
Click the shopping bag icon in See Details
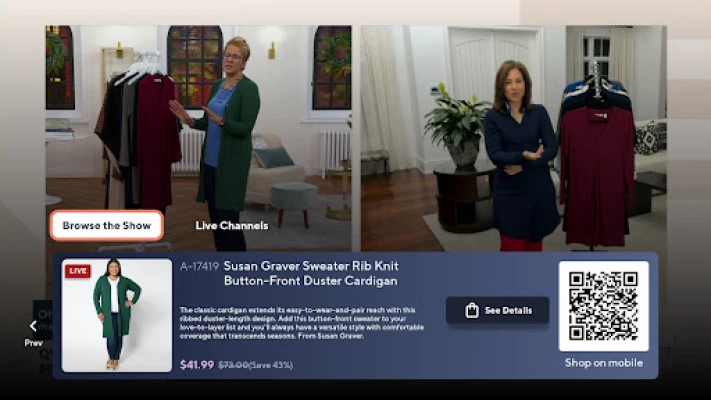pyautogui.click(x=472, y=310)
